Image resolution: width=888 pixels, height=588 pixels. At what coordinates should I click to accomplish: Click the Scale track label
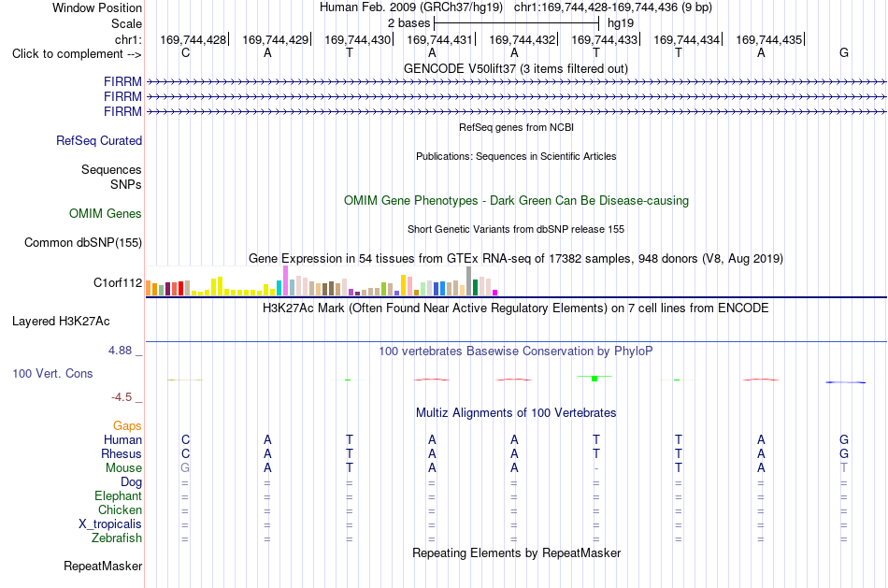point(126,23)
